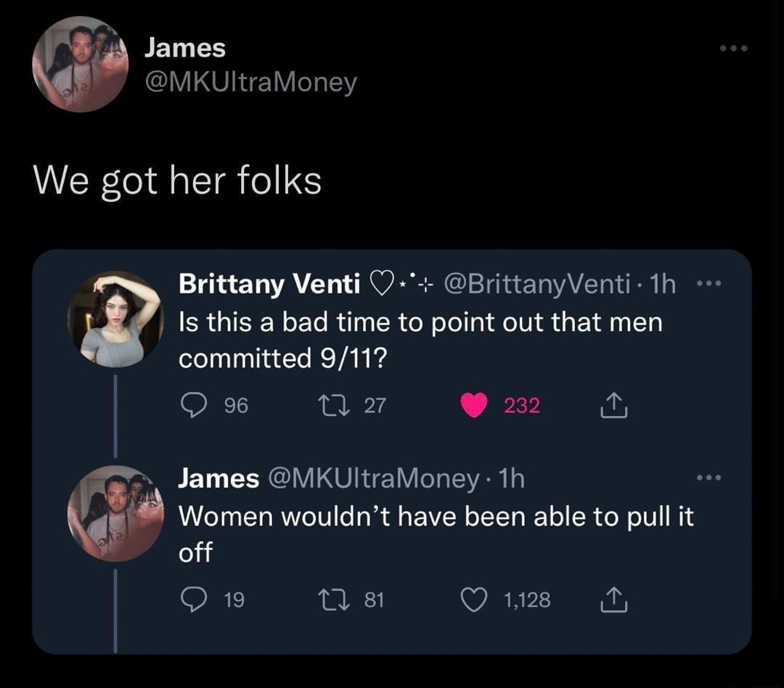Open the more options menu on the main tweet
Image resolution: width=784 pixels, height=688 pixels.
tap(734, 47)
